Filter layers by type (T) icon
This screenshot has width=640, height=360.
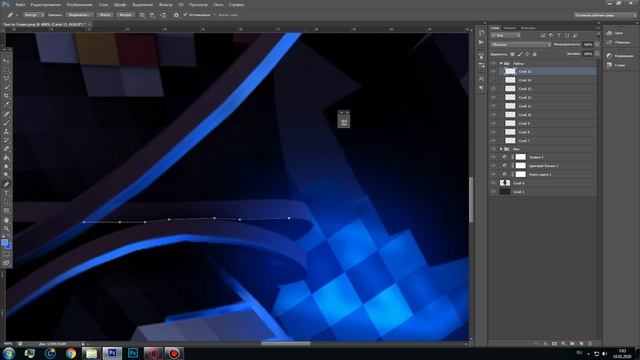pyautogui.click(x=559, y=36)
